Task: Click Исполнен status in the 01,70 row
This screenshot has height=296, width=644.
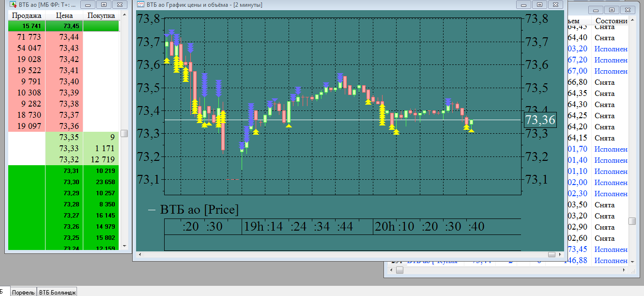Action: click(611, 149)
